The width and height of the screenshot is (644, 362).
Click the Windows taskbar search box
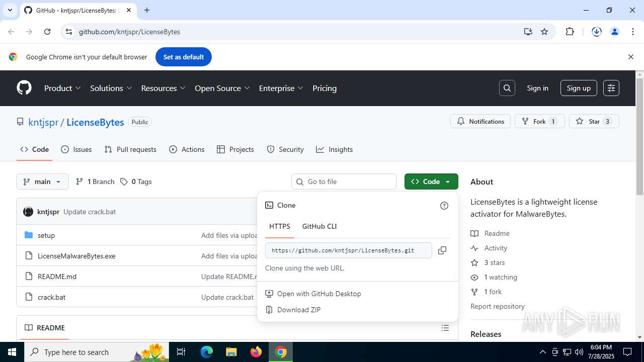[98, 352]
